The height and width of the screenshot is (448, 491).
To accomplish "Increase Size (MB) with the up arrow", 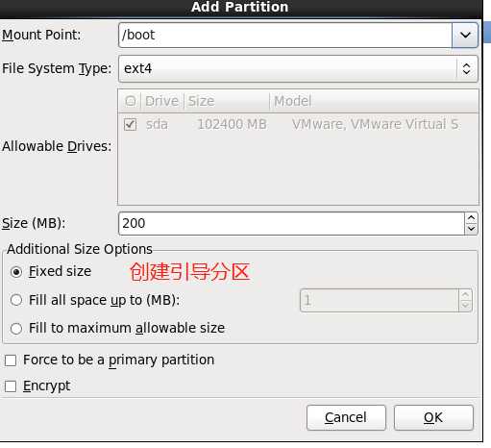I will pyautogui.click(x=471, y=218).
